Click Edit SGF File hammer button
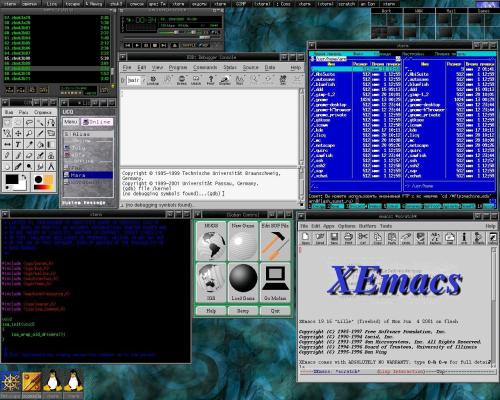The width and height of the screenshot is (500, 400). click(x=275, y=241)
